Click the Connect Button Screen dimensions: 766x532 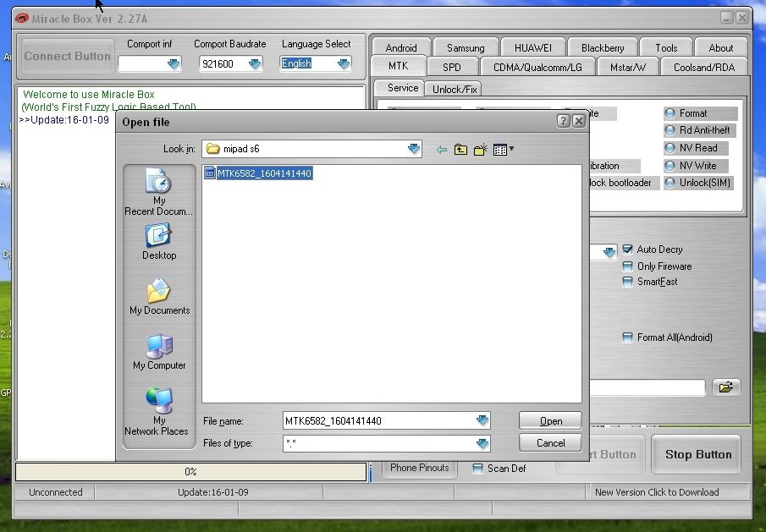click(x=68, y=56)
